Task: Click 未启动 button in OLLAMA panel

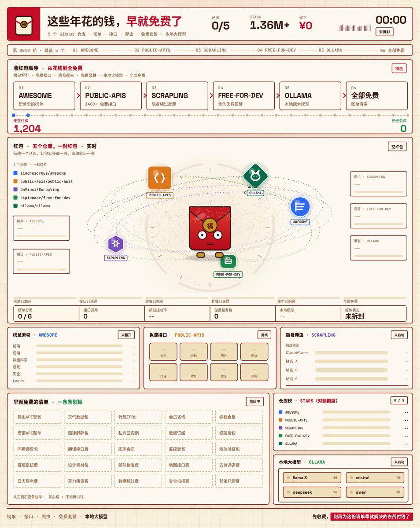Action: (399, 462)
